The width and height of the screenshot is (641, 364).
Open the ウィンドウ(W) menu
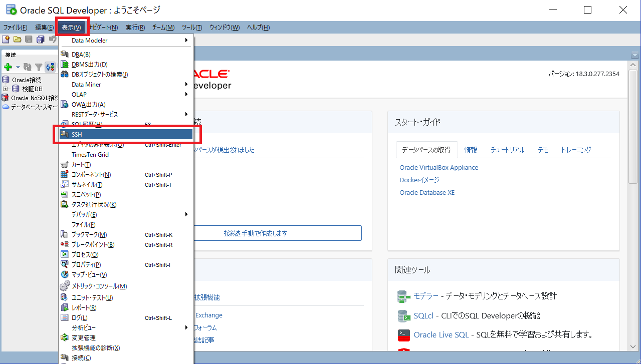pyautogui.click(x=224, y=28)
